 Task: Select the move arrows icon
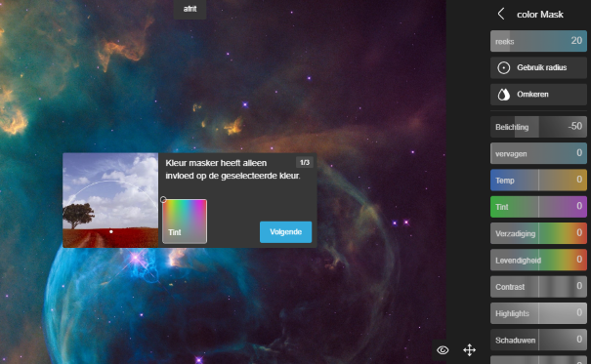pyautogui.click(x=469, y=350)
